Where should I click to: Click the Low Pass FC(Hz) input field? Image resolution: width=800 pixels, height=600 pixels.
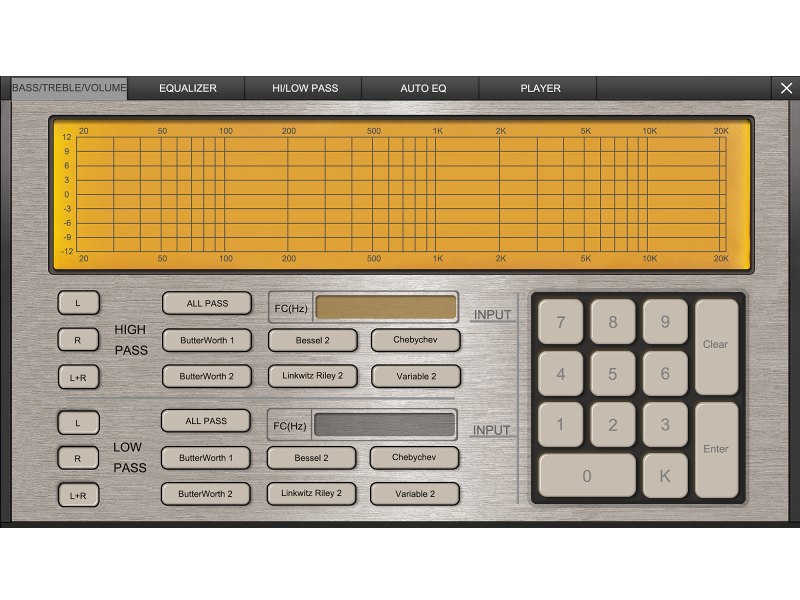coord(385,425)
